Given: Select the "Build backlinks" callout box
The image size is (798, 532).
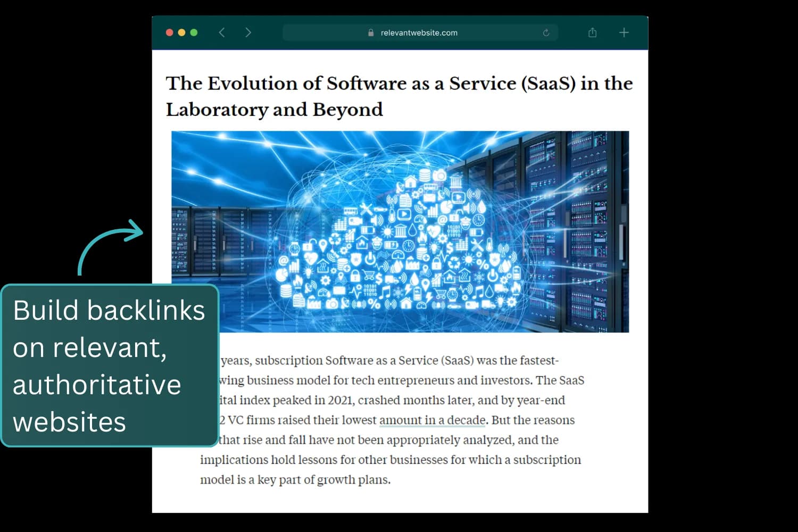Looking at the screenshot, I should [110, 366].
